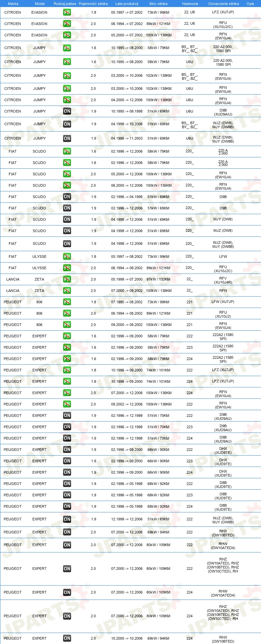Select the LFW engine code in Ulysse row
The width and height of the screenshot is (261, 644).
(223, 257)
